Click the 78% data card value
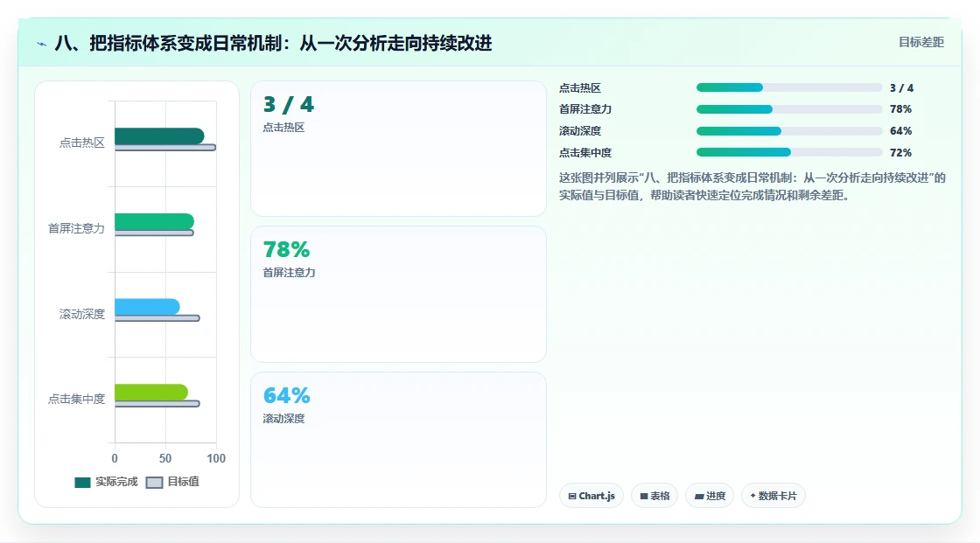 coord(286,249)
